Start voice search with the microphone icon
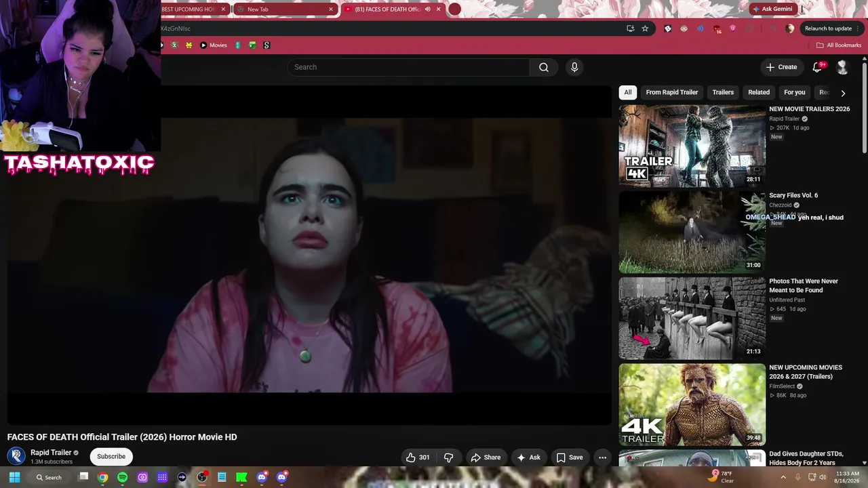Screen dimensions: 868x488 point(574,67)
